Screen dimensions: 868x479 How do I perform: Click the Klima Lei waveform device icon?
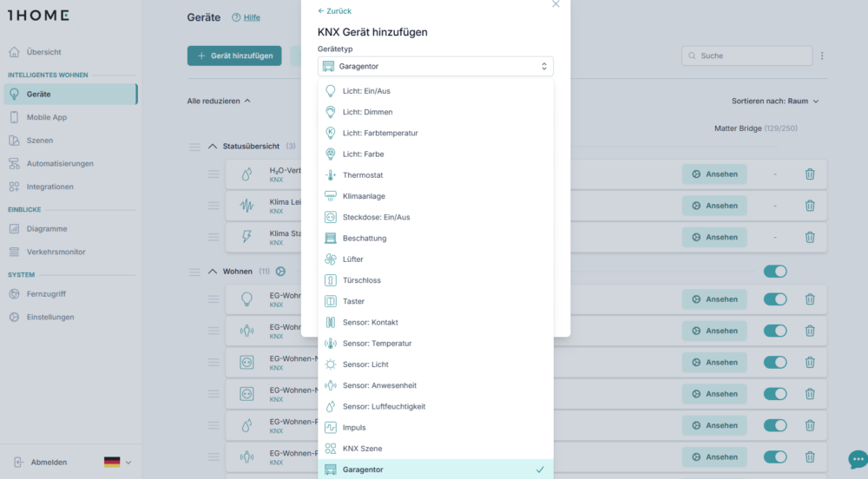click(247, 206)
